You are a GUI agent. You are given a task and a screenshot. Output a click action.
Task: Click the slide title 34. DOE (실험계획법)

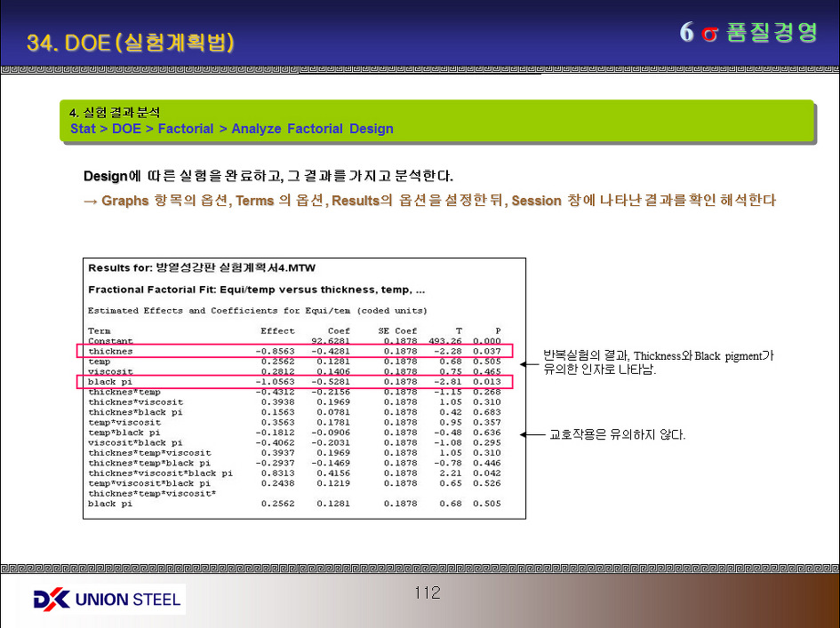pos(131,43)
